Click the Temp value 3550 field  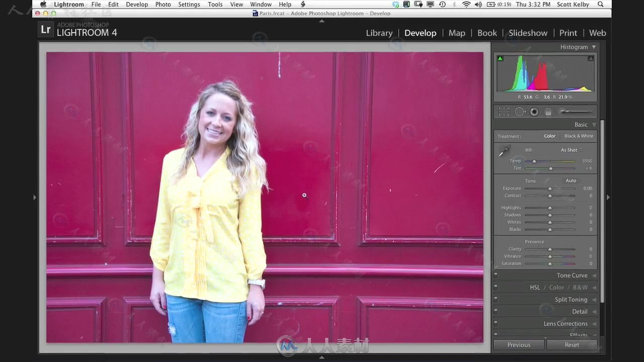[x=587, y=161]
